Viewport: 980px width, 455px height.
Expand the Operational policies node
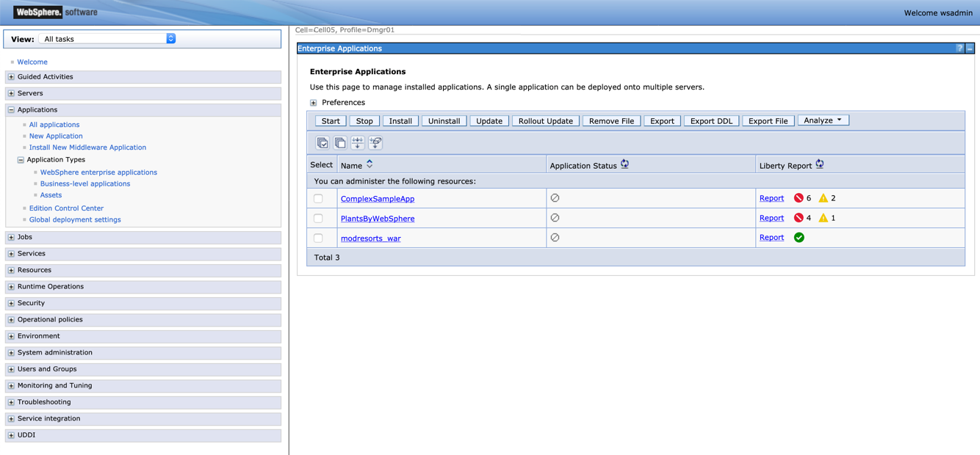[11, 320]
